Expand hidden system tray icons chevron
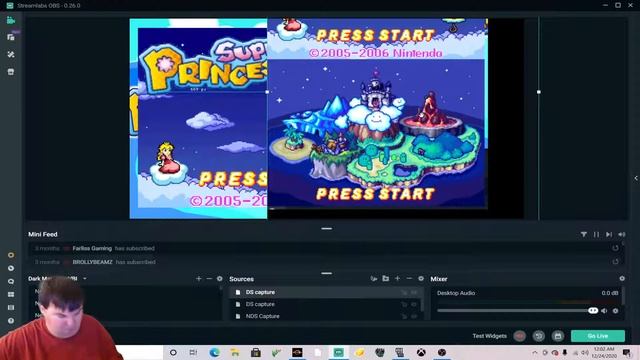Image resolution: width=640 pixels, height=360 pixels. point(535,352)
